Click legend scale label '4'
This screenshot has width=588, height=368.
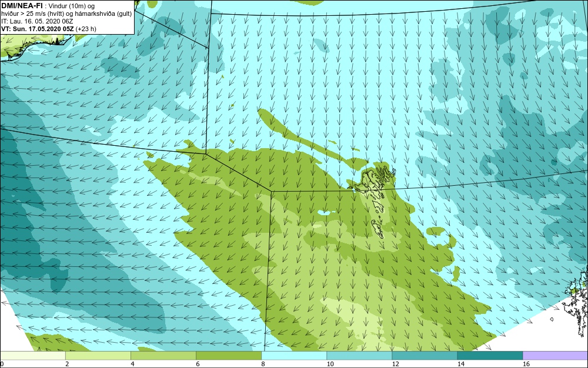(133, 364)
